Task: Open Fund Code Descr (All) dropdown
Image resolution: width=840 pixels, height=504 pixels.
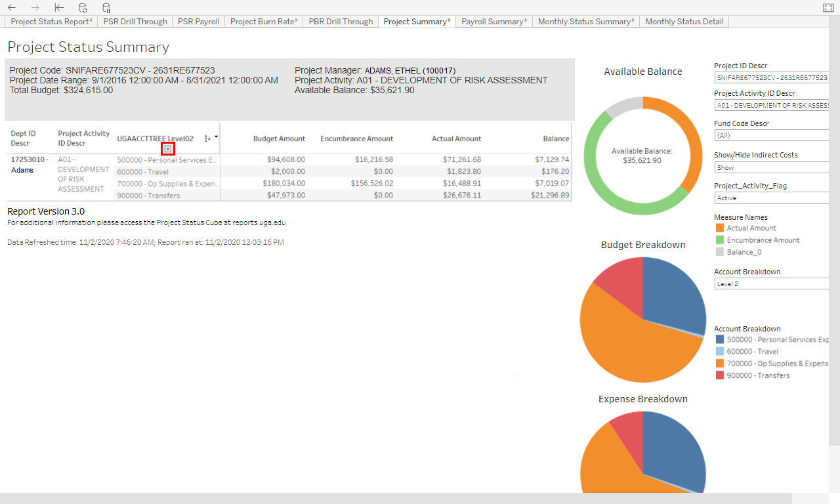Action: (772, 135)
